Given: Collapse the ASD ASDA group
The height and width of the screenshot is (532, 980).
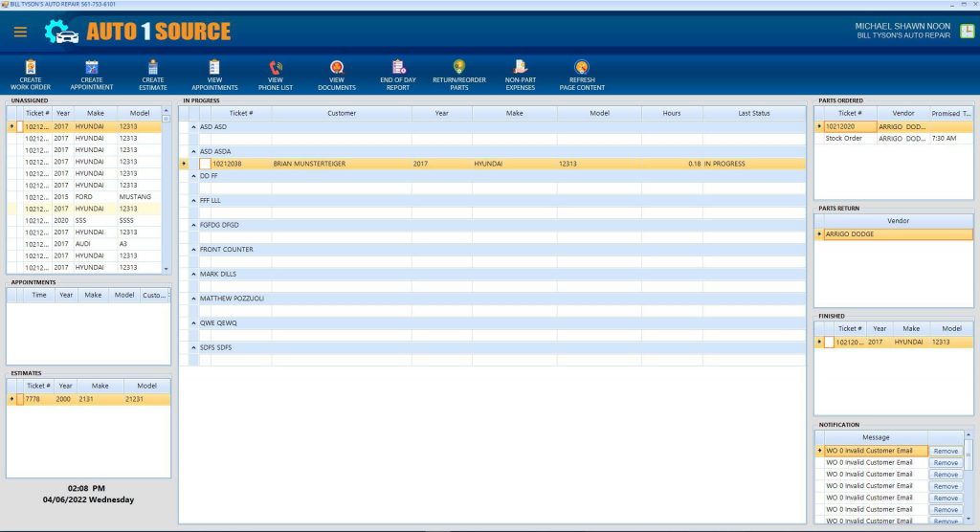Looking at the screenshot, I should pyautogui.click(x=193, y=151).
